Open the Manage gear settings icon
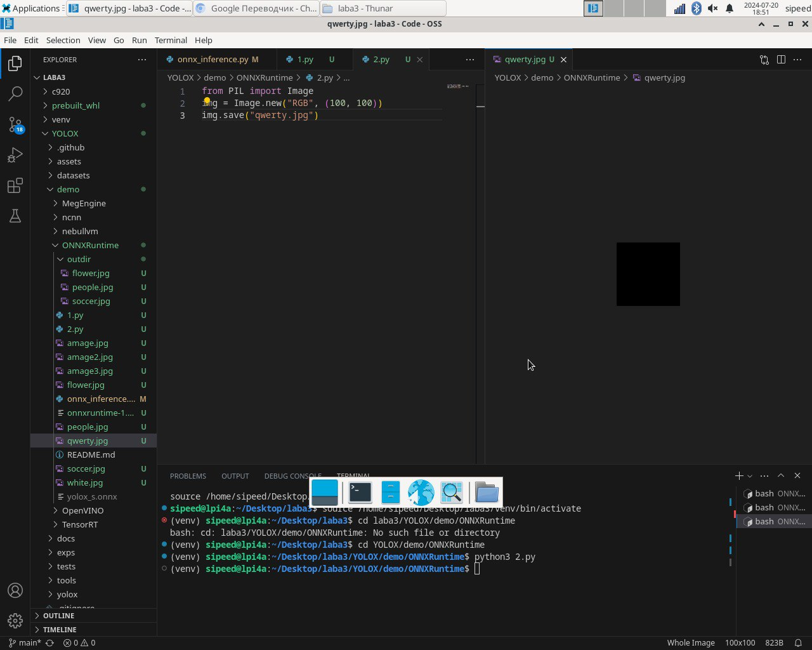Viewport: 812px width, 650px height. tap(15, 620)
